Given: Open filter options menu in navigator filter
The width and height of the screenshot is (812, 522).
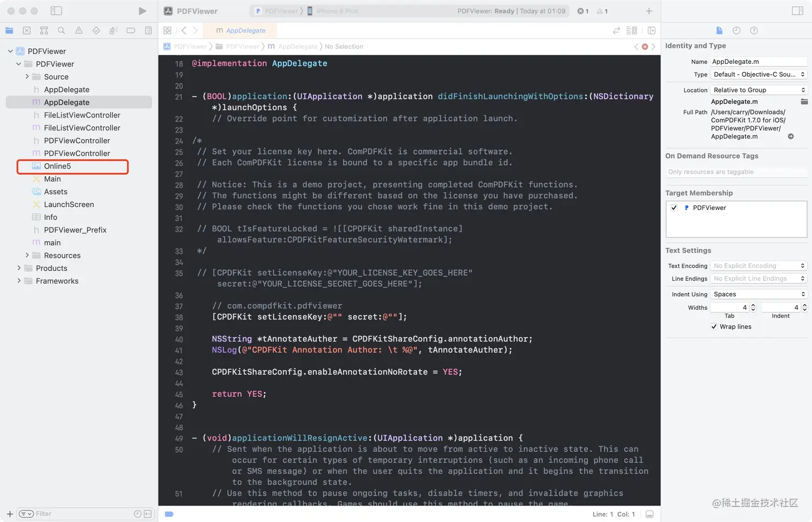Looking at the screenshot, I should coord(26,514).
